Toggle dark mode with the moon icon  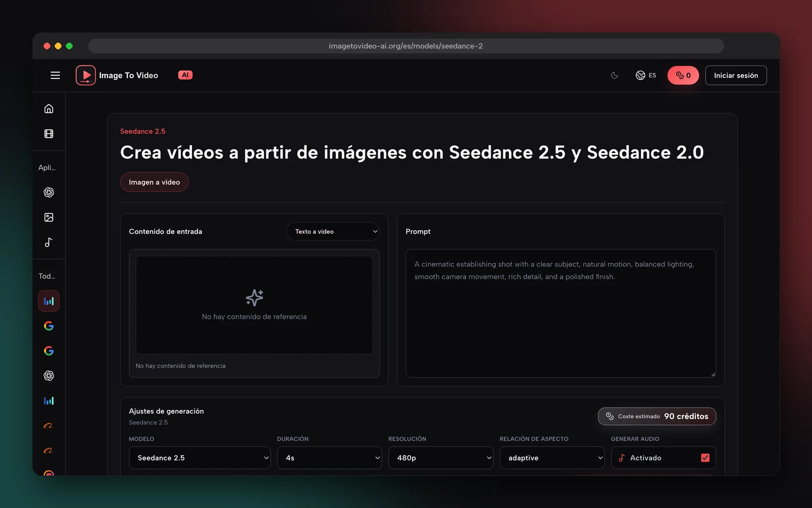point(615,75)
